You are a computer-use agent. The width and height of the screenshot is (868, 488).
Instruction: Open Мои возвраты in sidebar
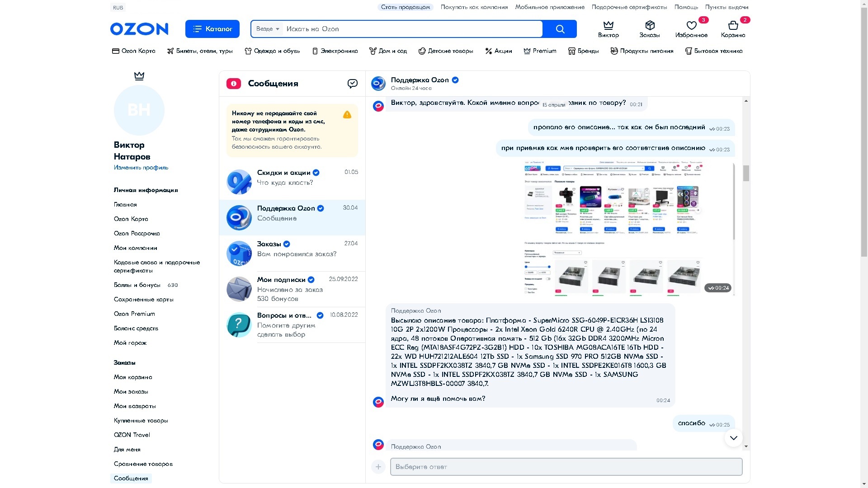click(x=135, y=406)
